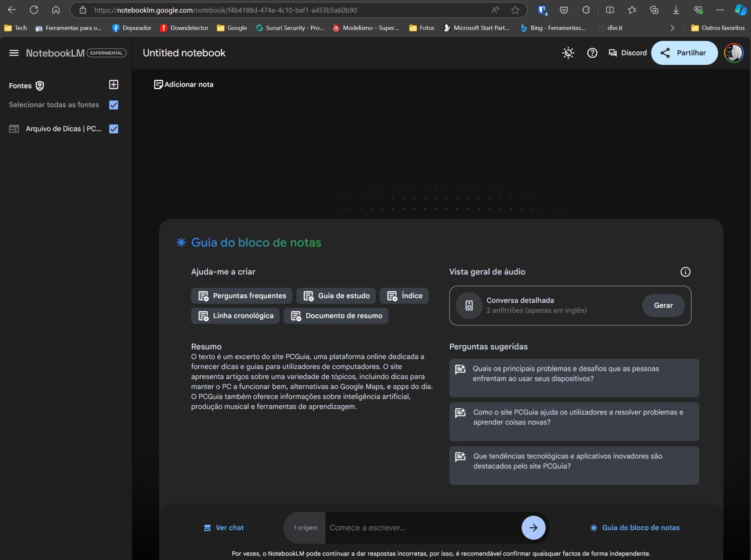
Task: Click browser back arrow
Action: pos(12,10)
